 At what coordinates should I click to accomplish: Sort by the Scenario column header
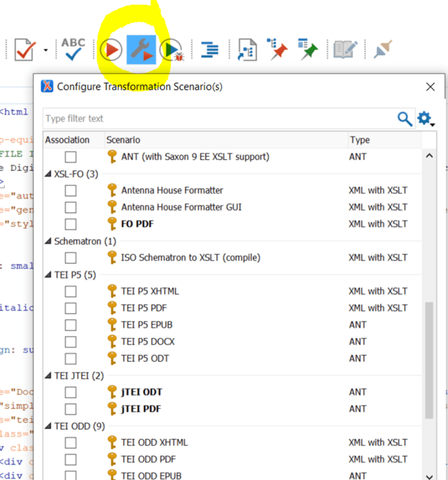[x=225, y=140]
